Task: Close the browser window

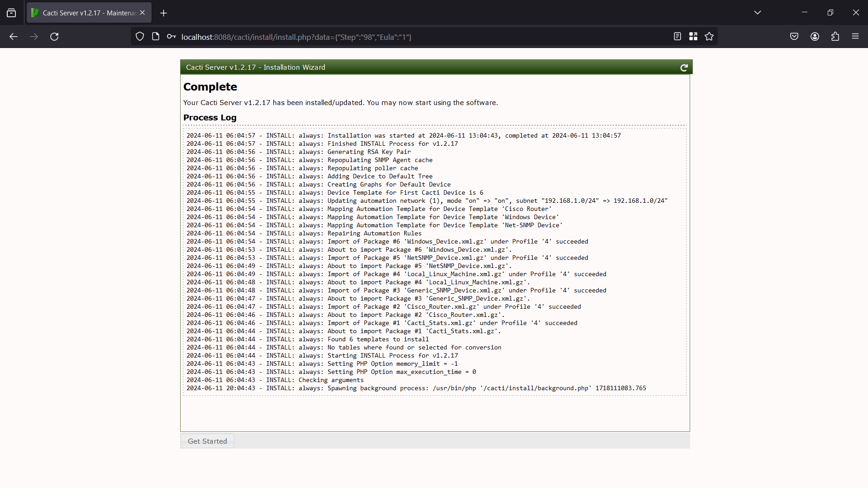Action: click(x=855, y=13)
